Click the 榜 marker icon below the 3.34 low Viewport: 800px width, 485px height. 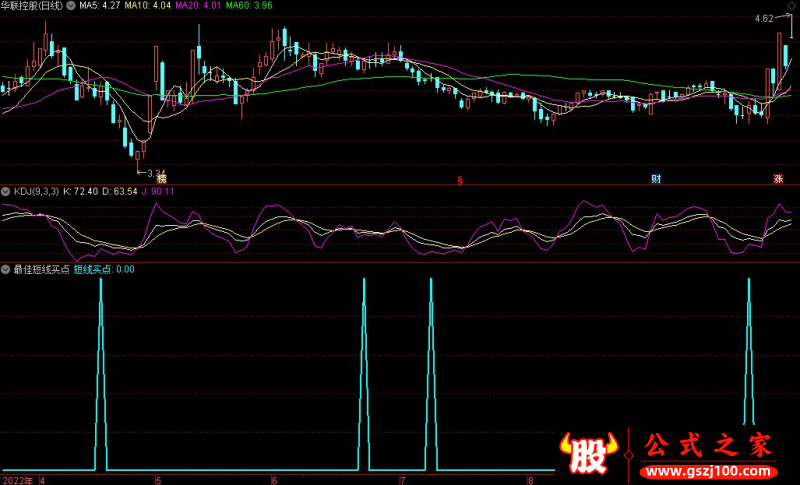point(147,179)
